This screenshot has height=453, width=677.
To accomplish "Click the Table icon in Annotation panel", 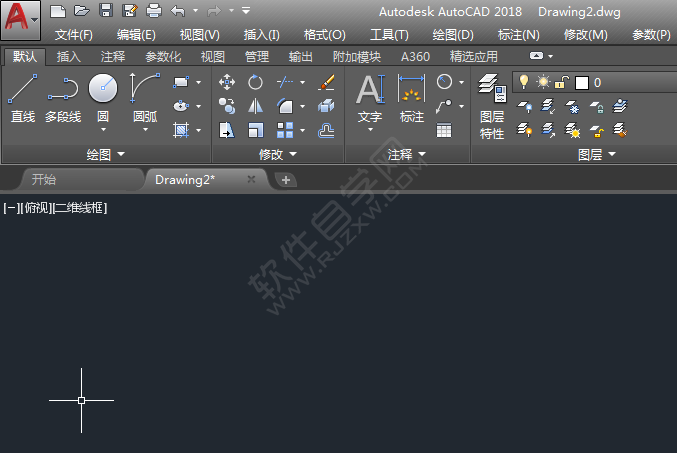I will click(444, 130).
